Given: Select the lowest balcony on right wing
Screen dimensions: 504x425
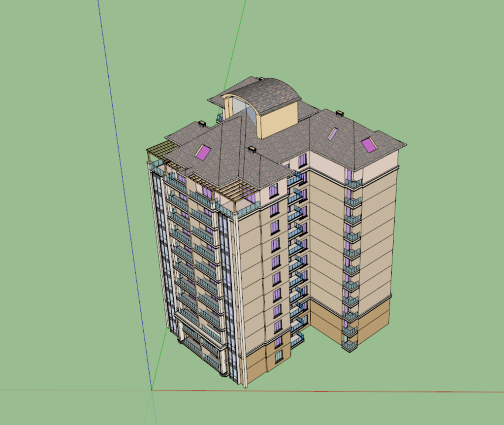Looking at the screenshot, I should (349, 344).
